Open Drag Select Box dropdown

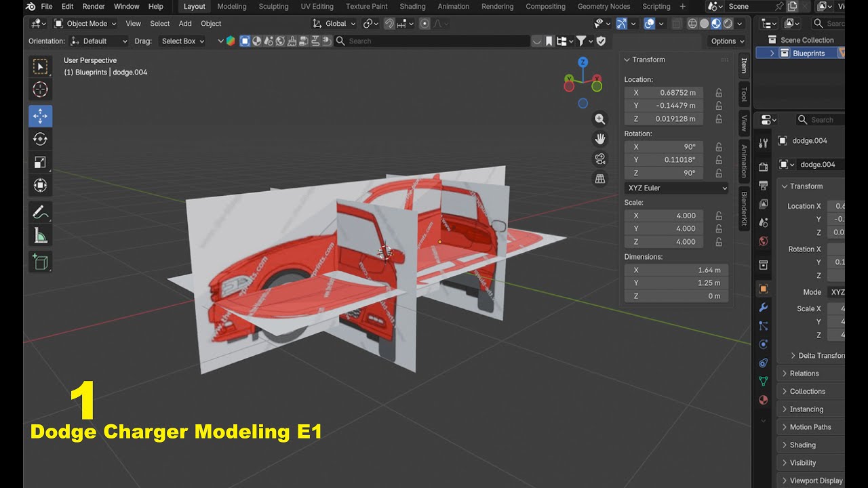click(x=183, y=41)
